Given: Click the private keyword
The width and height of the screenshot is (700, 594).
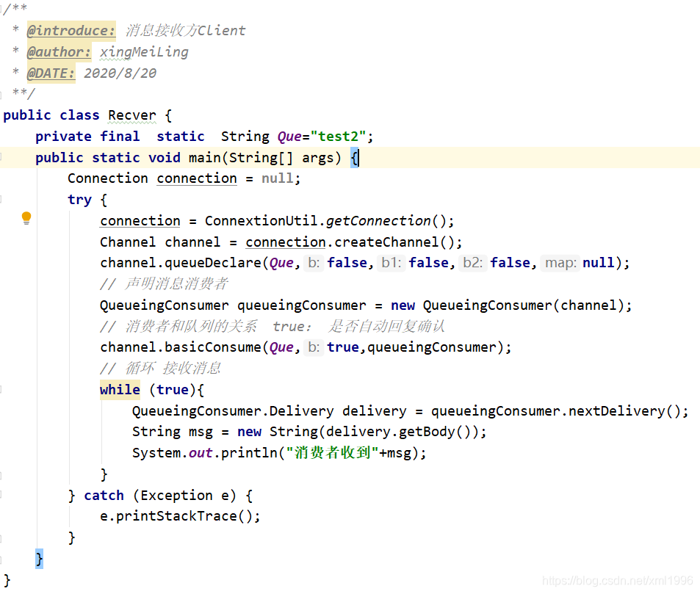Looking at the screenshot, I should tap(63, 137).
